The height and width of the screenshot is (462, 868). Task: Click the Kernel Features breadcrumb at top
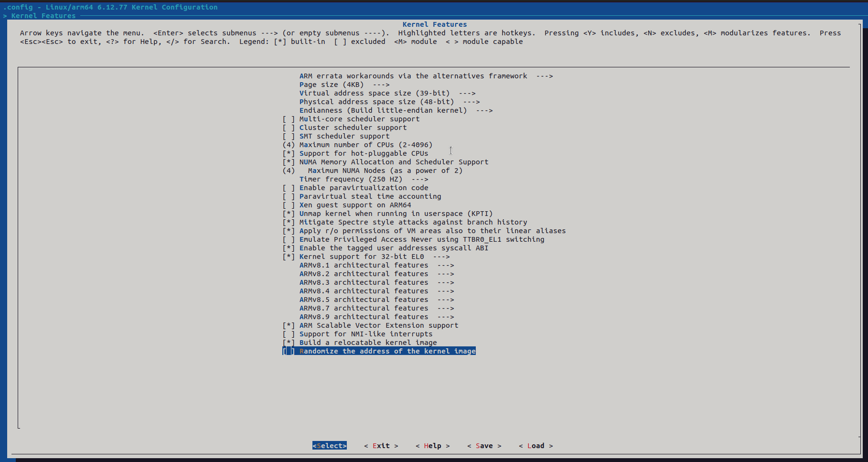click(x=43, y=16)
